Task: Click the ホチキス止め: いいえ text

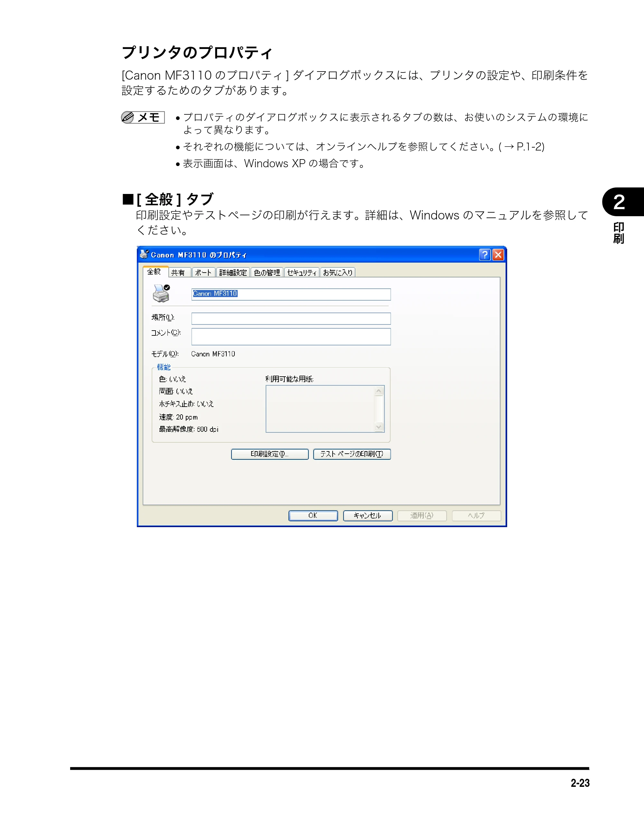Action: point(186,404)
